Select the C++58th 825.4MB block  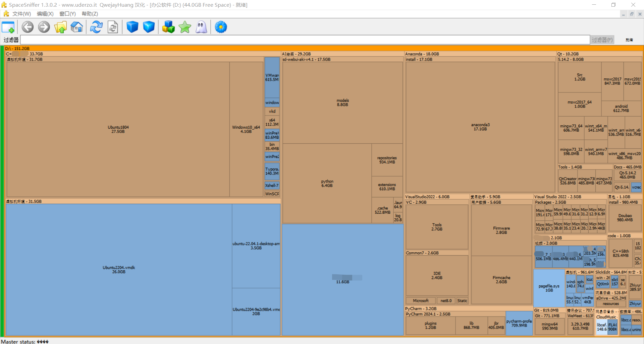(621, 253)
